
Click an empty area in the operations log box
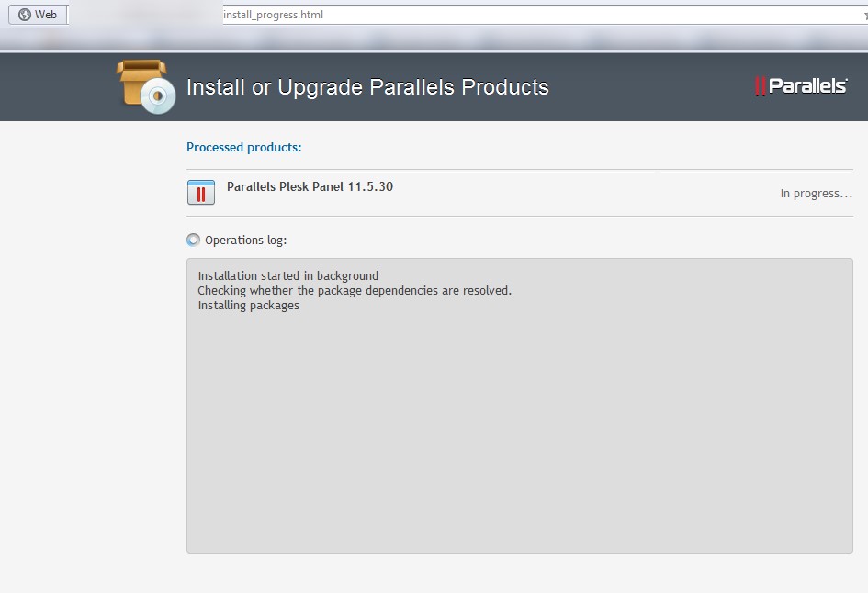click(x=519, y=431)
